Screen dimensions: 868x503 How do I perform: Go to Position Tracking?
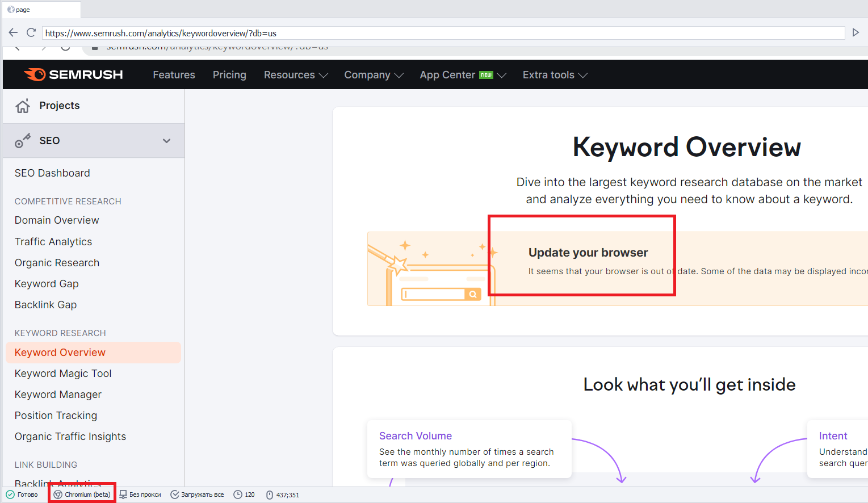point(56,416)
